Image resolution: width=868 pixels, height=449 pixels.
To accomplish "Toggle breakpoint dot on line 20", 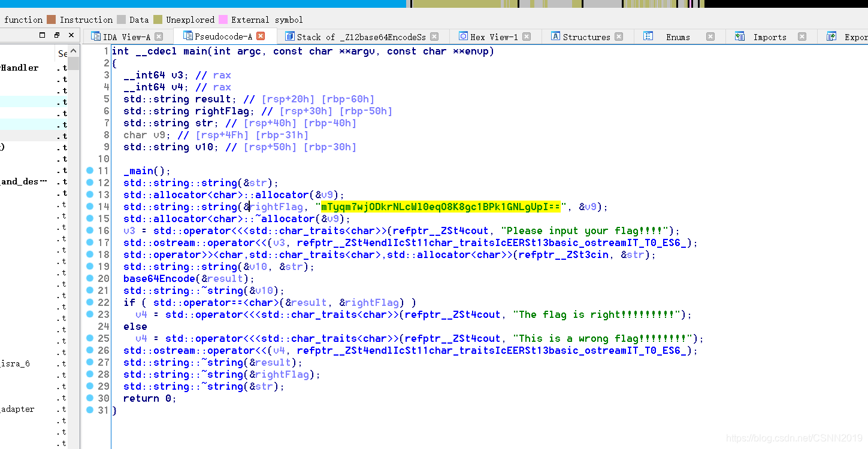I will 90,278.
